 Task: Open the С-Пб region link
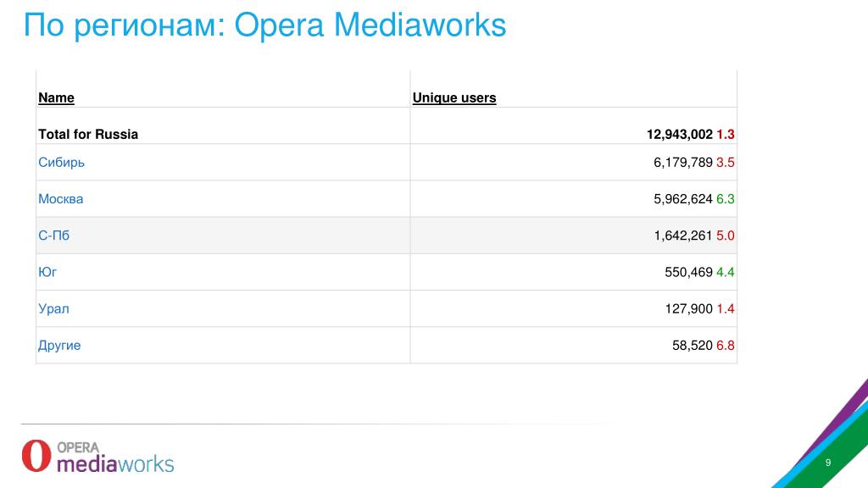[53, 236]
